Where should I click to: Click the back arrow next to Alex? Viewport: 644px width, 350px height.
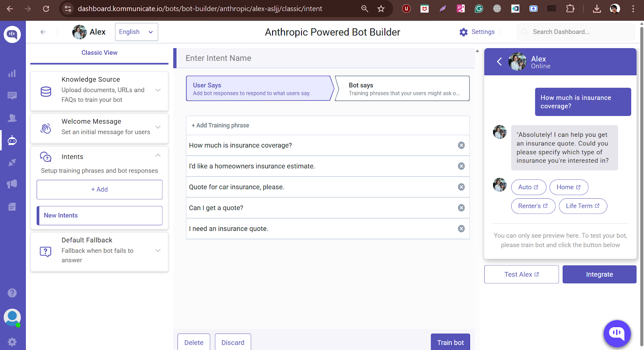pyautogui.click(x=43, y=32)
